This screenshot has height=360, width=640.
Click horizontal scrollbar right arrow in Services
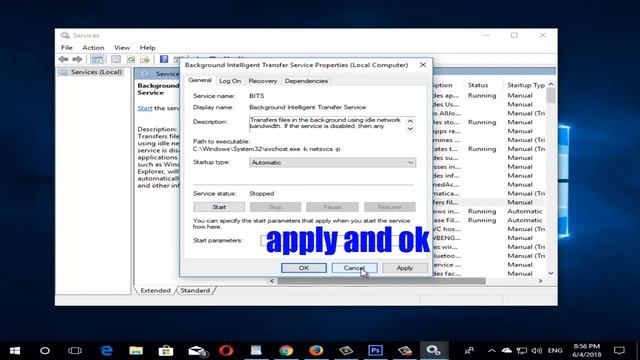540,281
